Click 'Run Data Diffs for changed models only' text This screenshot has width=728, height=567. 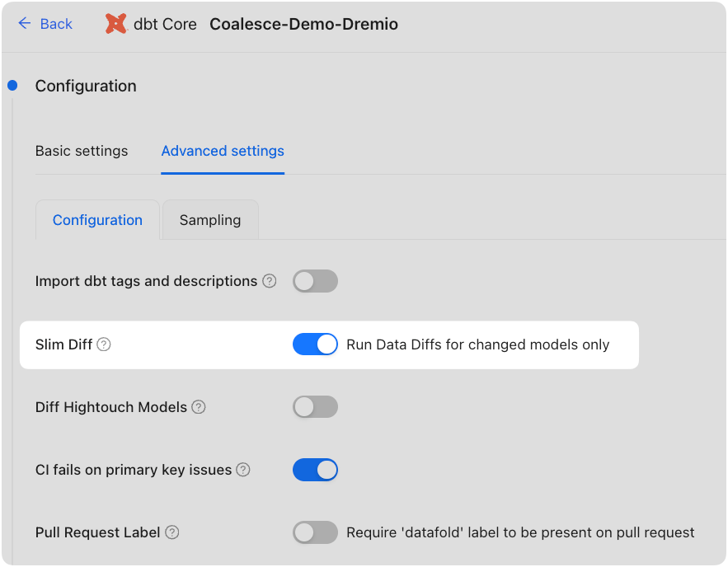point(477,344)
